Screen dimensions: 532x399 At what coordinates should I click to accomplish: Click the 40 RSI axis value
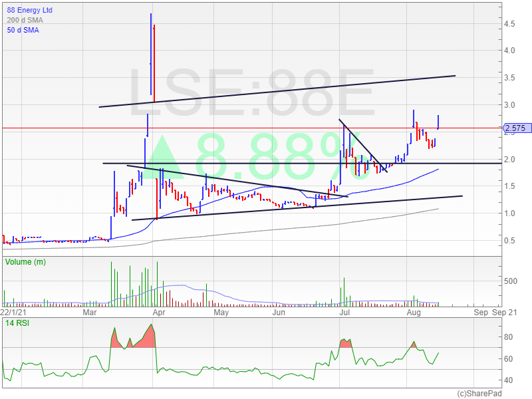point(508,380)
